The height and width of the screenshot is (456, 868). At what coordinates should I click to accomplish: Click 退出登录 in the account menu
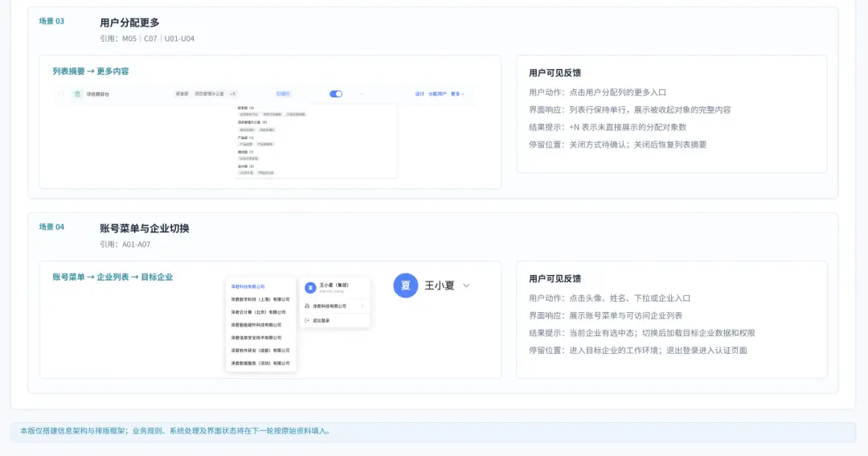[321, 320]
